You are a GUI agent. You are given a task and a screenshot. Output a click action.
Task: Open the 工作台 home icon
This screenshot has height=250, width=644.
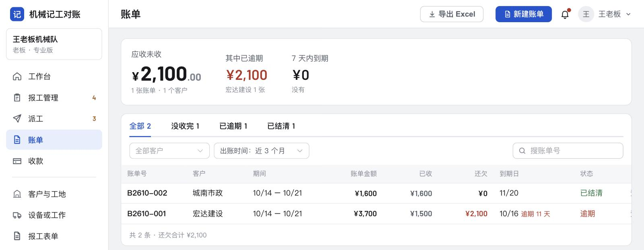(x=17, y=77)
